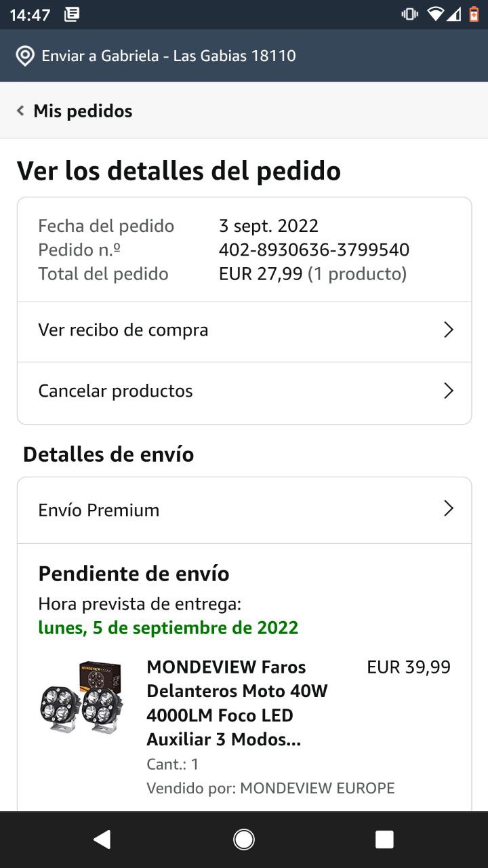This screenshot has height=868, width=488.
Task: Tap the Envío Premium shipping row
Action: click(x=99, y=510)
